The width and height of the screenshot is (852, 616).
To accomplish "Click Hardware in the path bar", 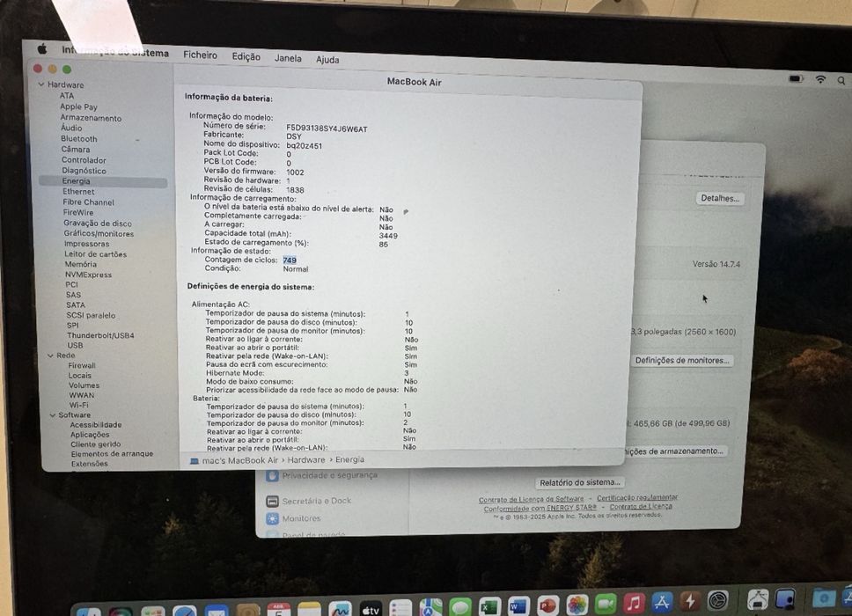I will [x=306, y=460].
